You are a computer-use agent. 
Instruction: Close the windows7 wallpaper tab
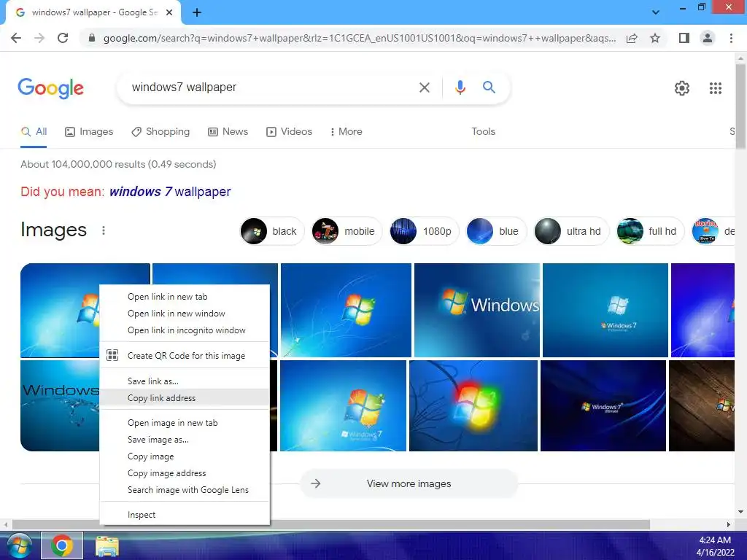169,12
